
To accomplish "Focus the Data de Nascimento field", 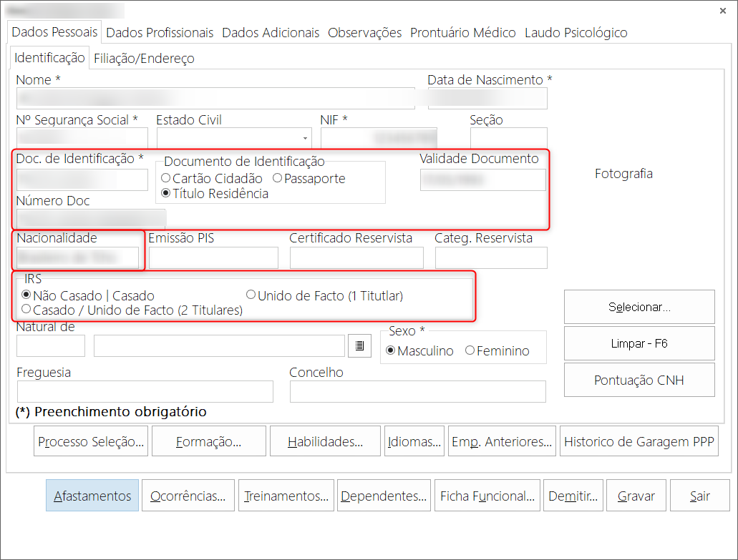I will (x=487, y=98).
